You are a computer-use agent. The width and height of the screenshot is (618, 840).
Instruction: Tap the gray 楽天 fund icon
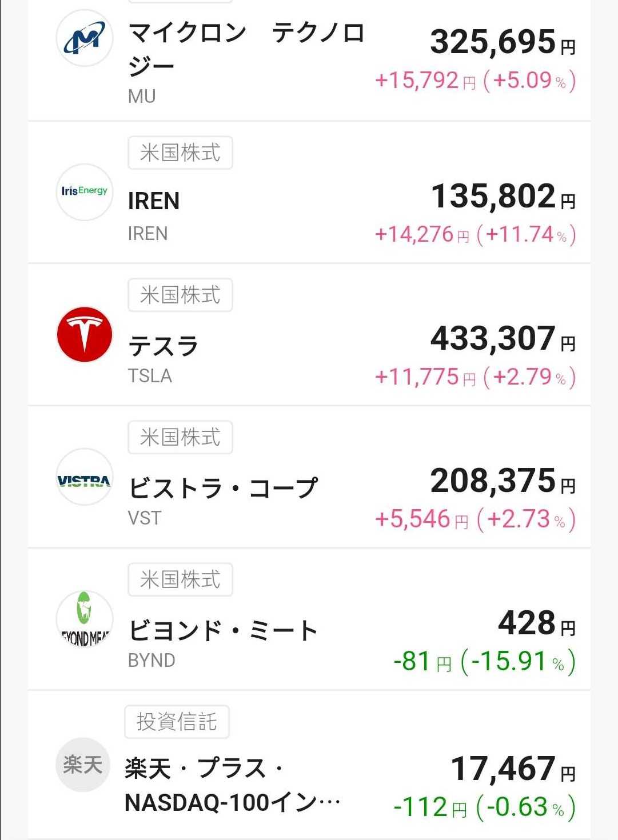click(83, 764)
